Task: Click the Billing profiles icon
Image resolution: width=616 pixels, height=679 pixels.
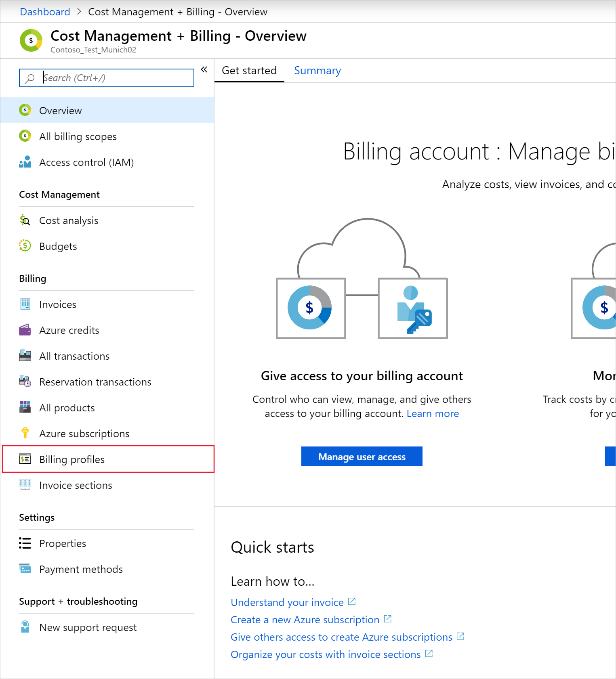Action: 25,459
